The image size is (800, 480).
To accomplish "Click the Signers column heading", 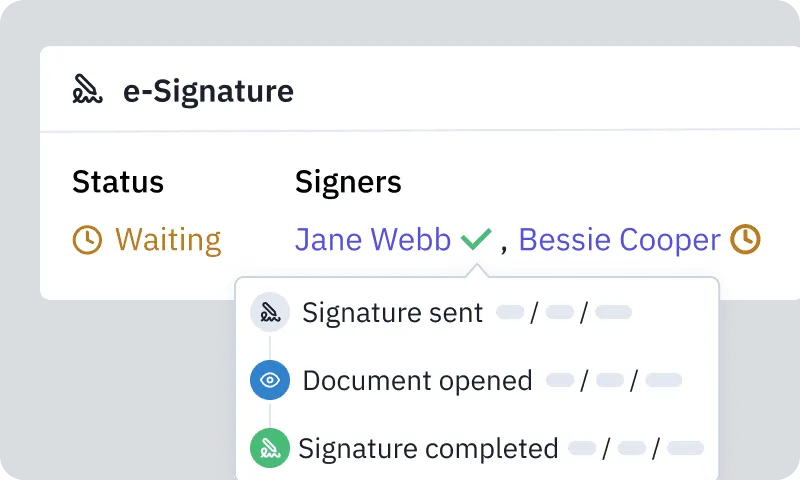I will (348, 182).
